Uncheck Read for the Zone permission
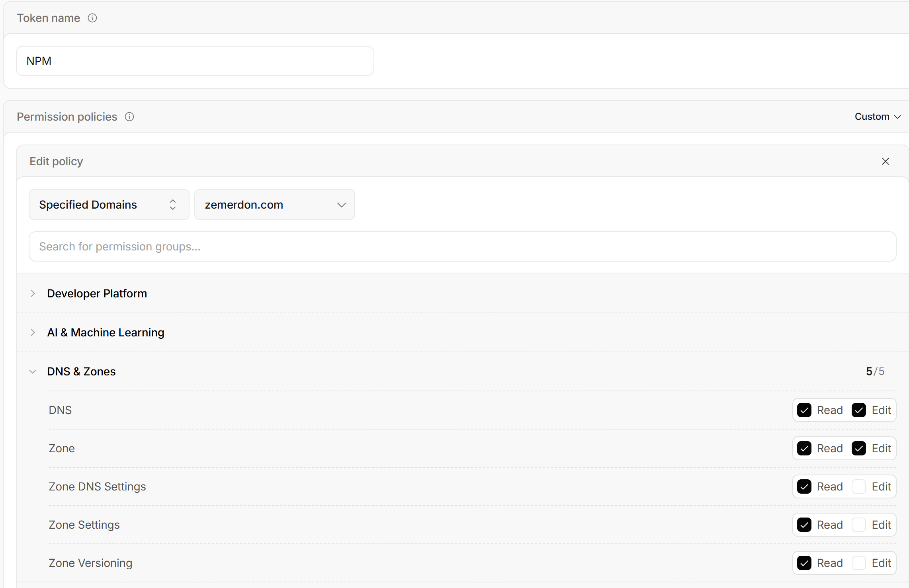909x588 pixels. point(804,448)
